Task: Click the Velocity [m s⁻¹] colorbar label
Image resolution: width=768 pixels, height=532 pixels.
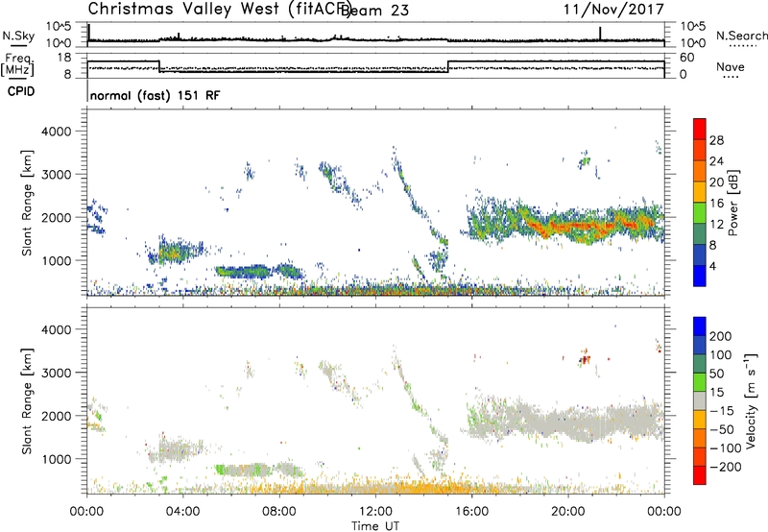Action: pos(751,401)
